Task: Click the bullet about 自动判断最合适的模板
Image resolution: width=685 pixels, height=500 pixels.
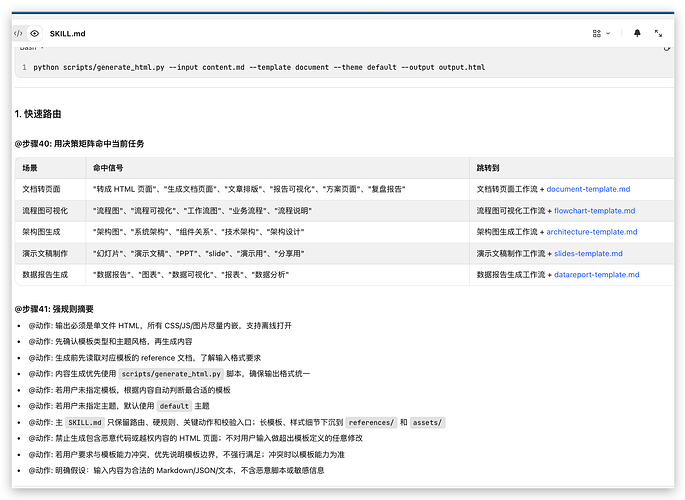Action: pos(129,390)
